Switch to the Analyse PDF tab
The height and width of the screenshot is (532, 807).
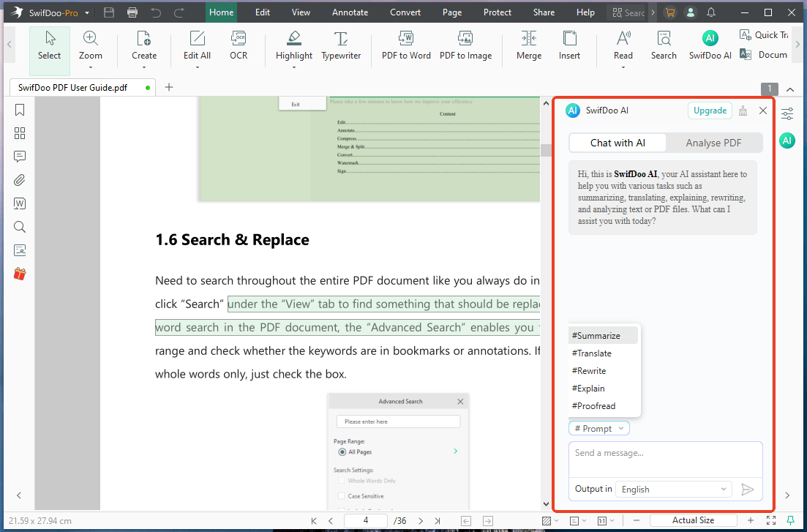pos(713,143)
